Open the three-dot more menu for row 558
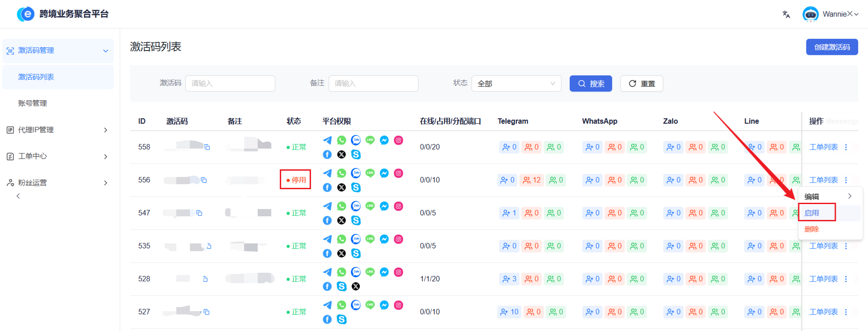868x331 pixels. tap(846, 147)
